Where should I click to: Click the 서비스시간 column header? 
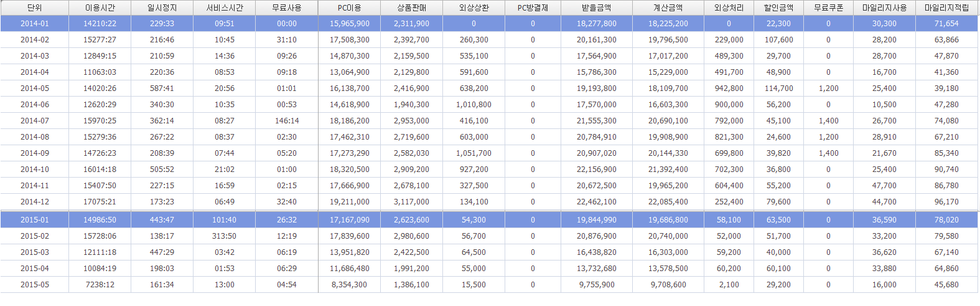pyautogui.click(x=225, y=8)
